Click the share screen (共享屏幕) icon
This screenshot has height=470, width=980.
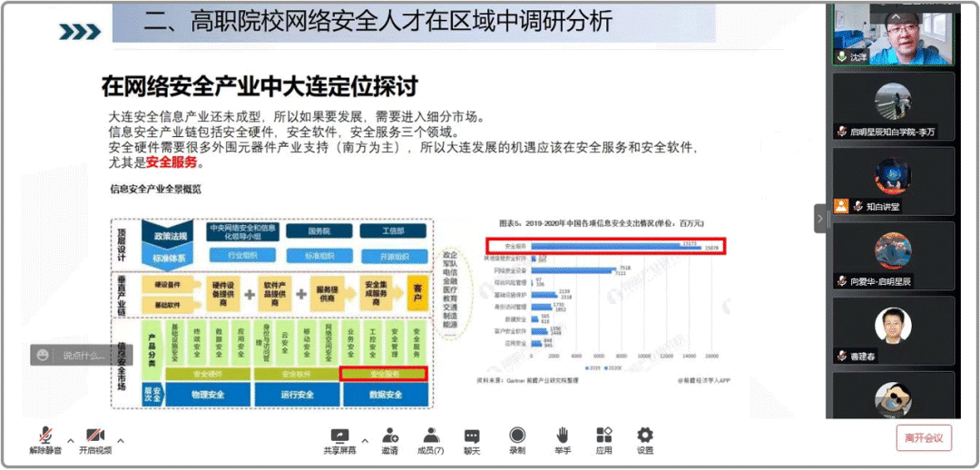click(340, 438)
